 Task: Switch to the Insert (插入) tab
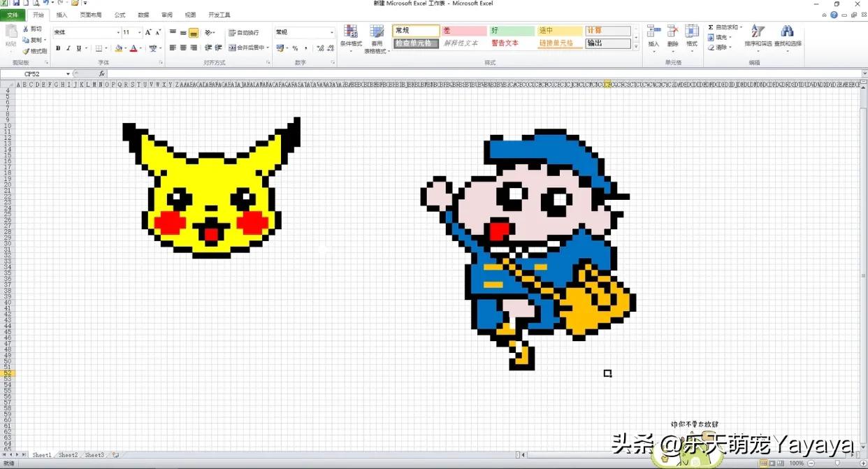[62, 15]
